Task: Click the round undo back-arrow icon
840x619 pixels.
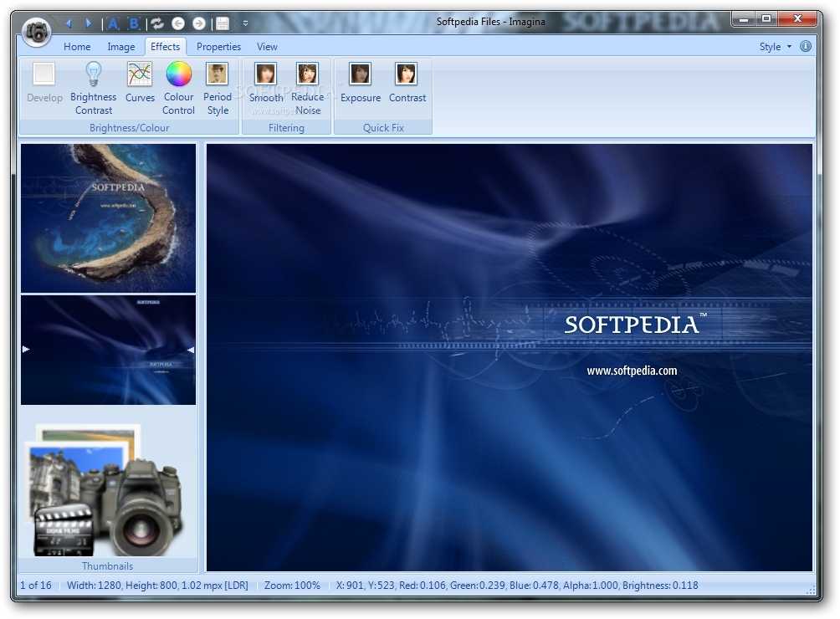Action: point(178,23)
